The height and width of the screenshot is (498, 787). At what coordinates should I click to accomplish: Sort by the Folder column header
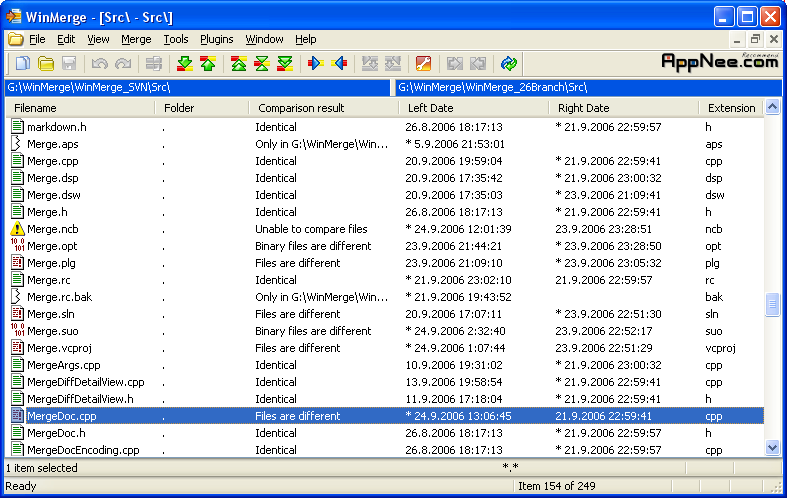tap(202, 108)
